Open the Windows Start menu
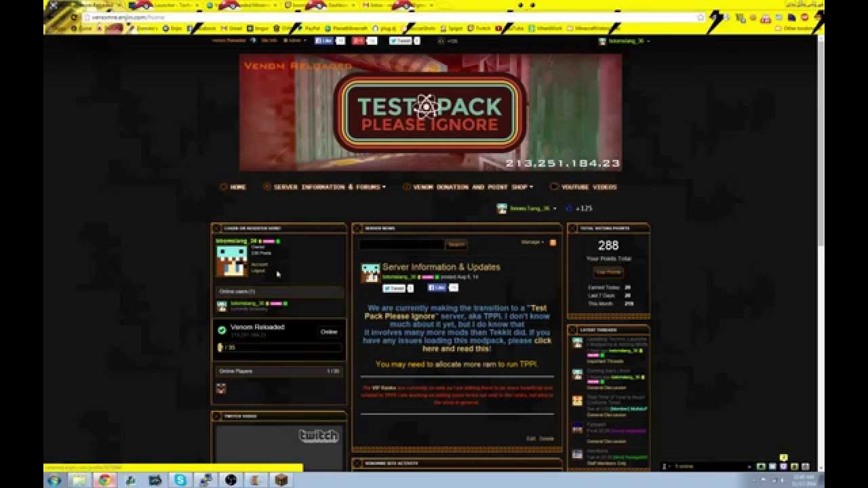 54,480
